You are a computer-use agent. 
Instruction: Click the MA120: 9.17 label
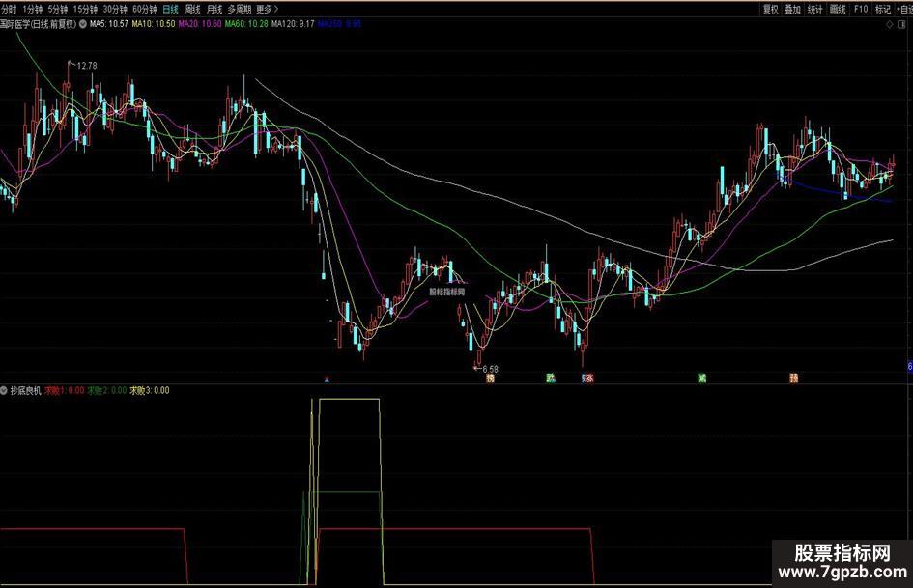(x=293, y=24)
